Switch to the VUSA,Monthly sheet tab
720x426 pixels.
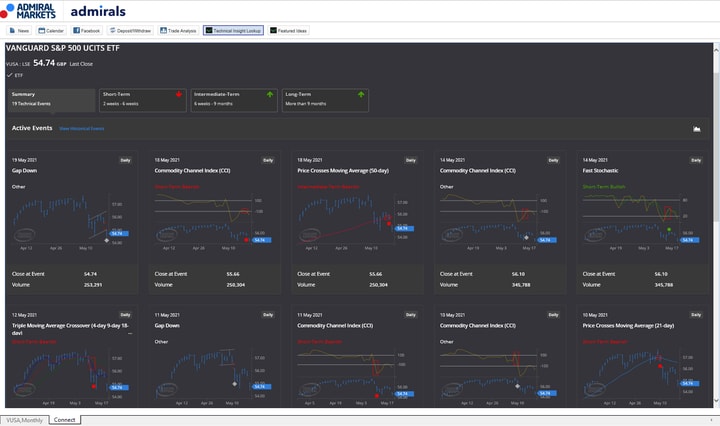[24, 420]
